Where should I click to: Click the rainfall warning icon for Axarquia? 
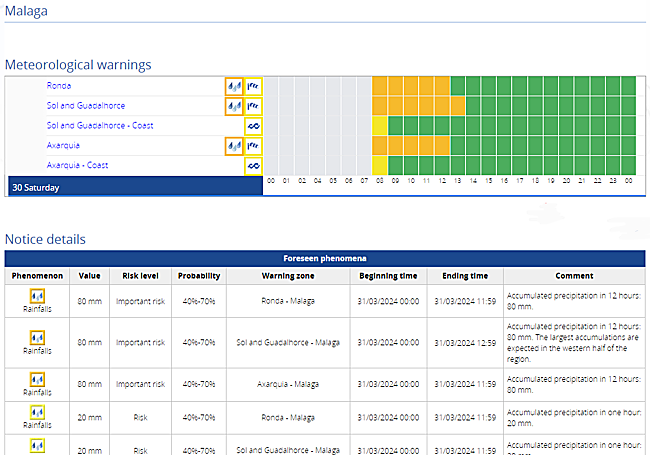tap(234, 146)
